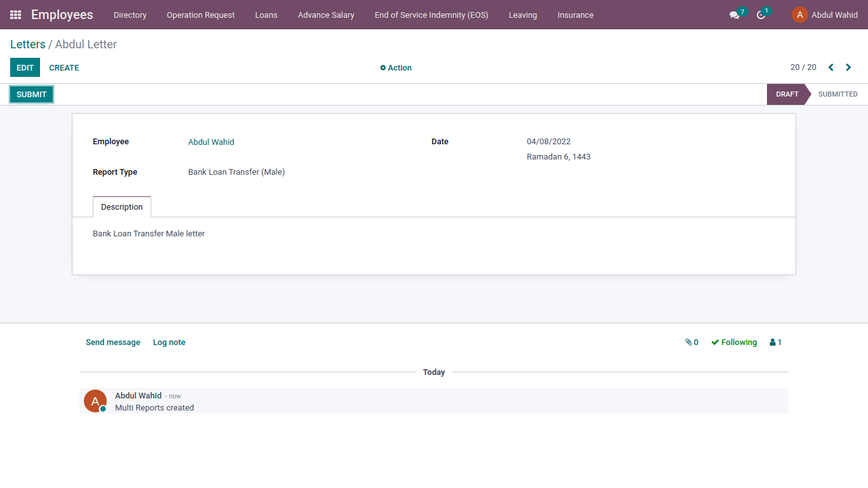Open the Operation Request menu
Image resolution: width=868 pixels, height=488 pixels.
pos(201,15)
